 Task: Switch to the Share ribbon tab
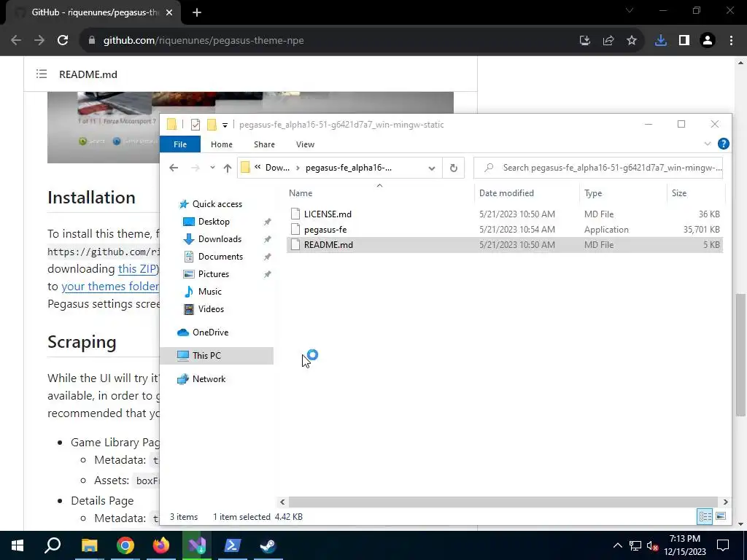[x=264, y=144]
